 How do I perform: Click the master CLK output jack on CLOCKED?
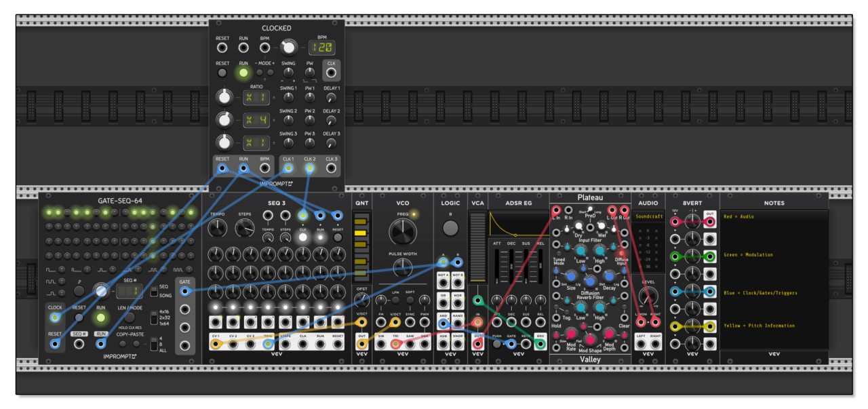[x=331, y=73]
